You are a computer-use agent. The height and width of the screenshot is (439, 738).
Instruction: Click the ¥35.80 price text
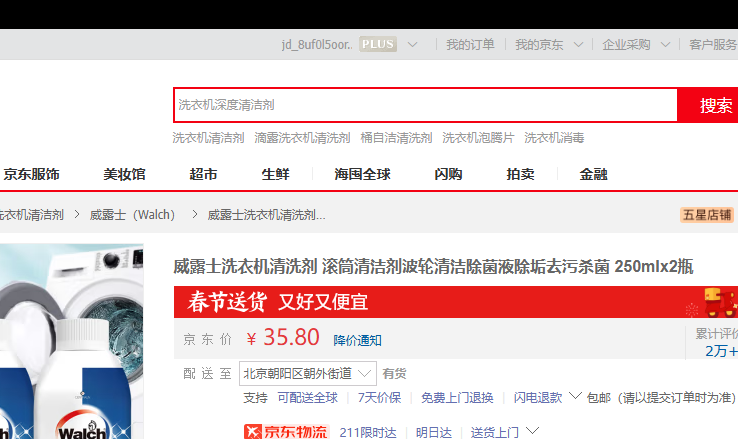point(283,338)
